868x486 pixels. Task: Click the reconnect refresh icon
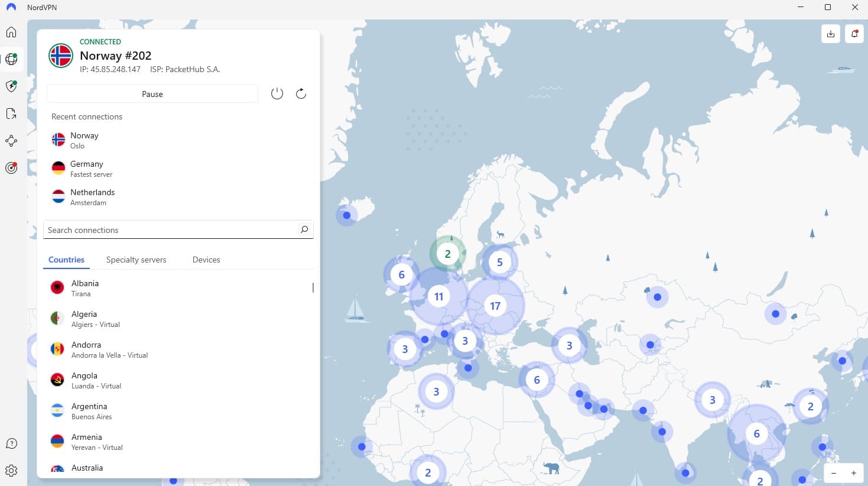point(301,93)
